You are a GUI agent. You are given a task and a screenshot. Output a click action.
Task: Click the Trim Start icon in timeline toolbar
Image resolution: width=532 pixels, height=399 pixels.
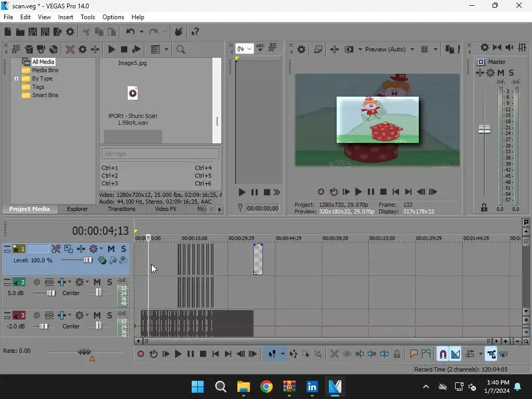360,354
